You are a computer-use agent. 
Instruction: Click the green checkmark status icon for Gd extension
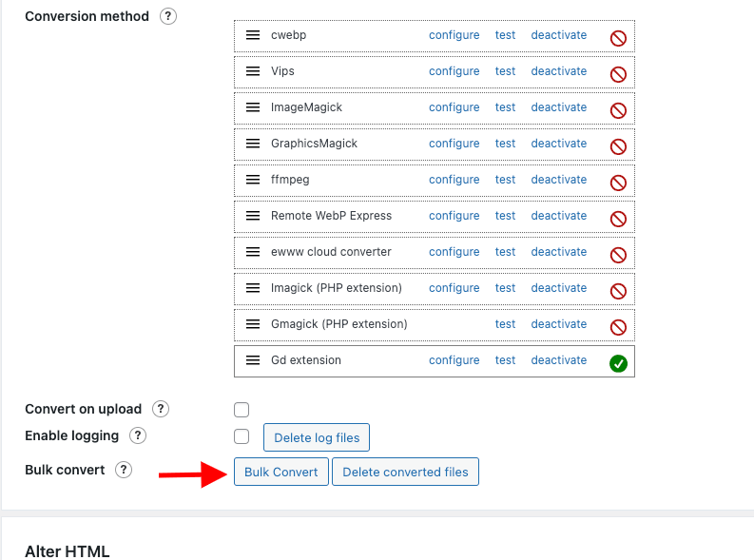pos(618,363)
